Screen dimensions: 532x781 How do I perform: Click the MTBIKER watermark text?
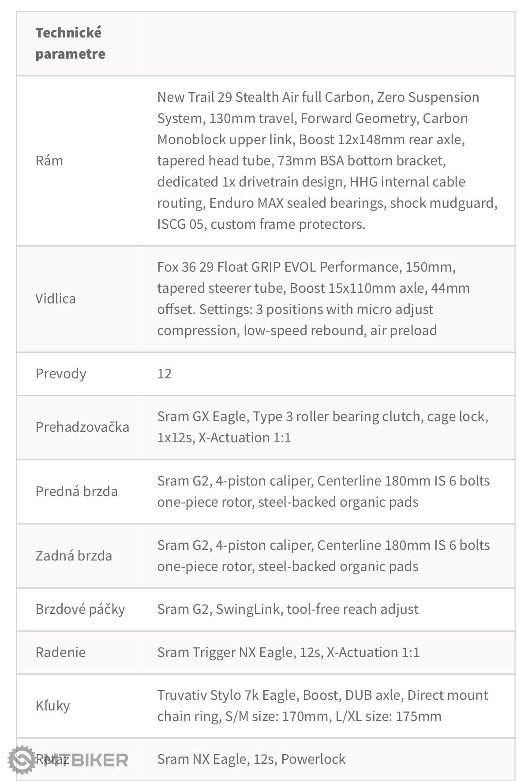(85, 760)
